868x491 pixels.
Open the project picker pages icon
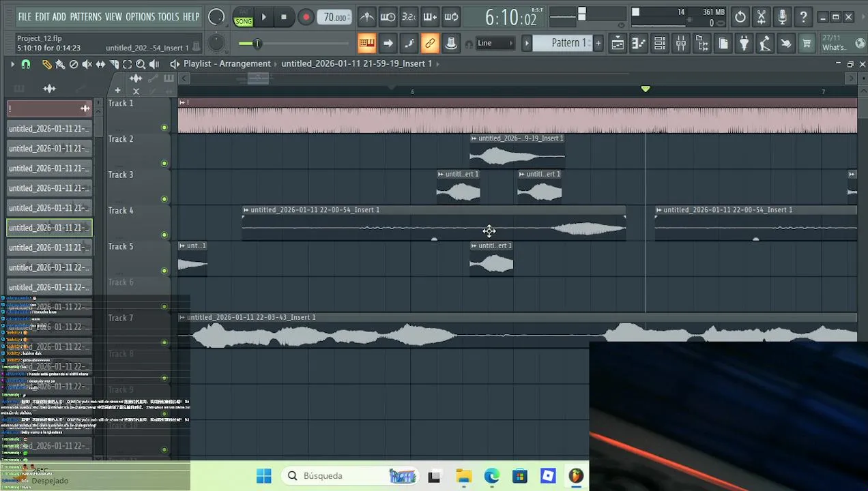click(x=723, y=44)
